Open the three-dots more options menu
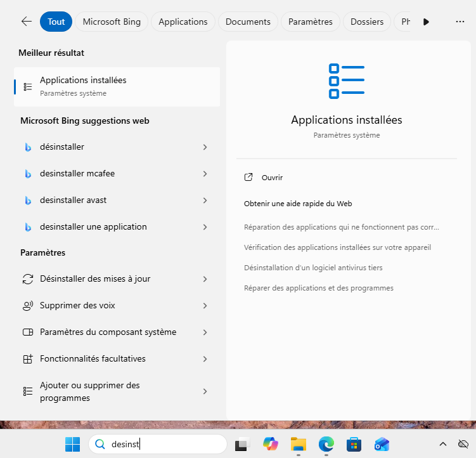This screenshot has height=458, width=476. click(460, 22)
